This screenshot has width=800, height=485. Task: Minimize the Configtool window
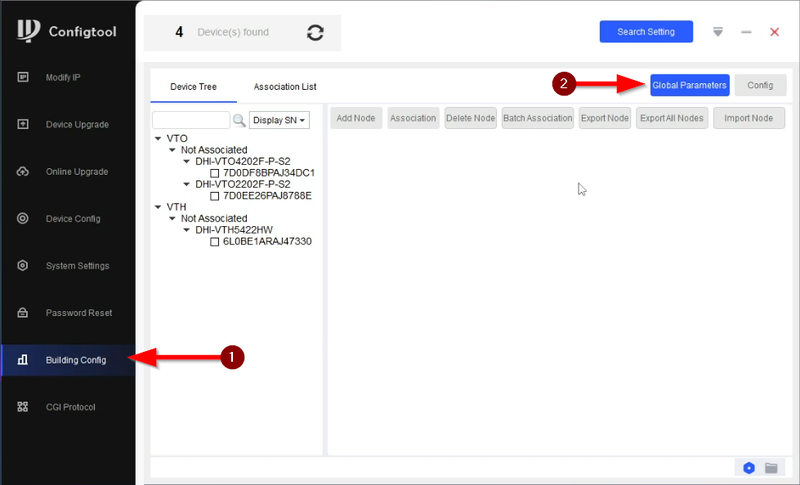tap(746, 32)
